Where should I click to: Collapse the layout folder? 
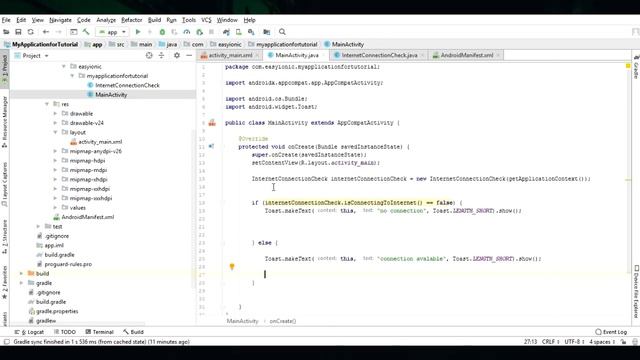(x=56, y=132)
